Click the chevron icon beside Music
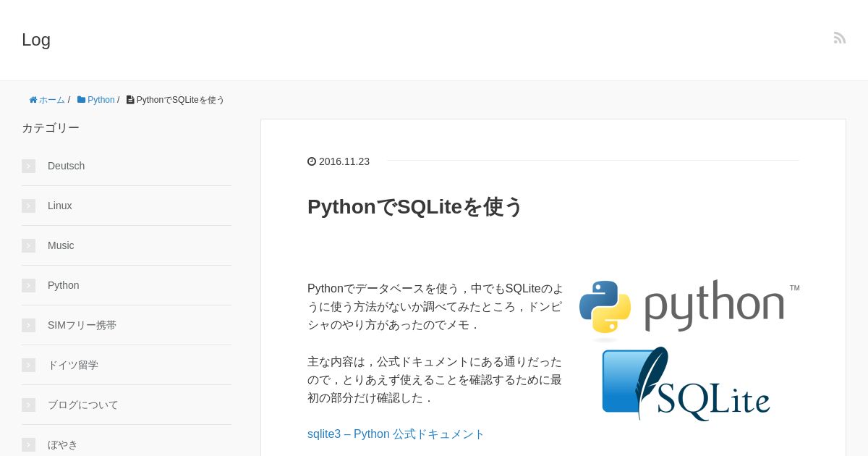 [28, 245]
